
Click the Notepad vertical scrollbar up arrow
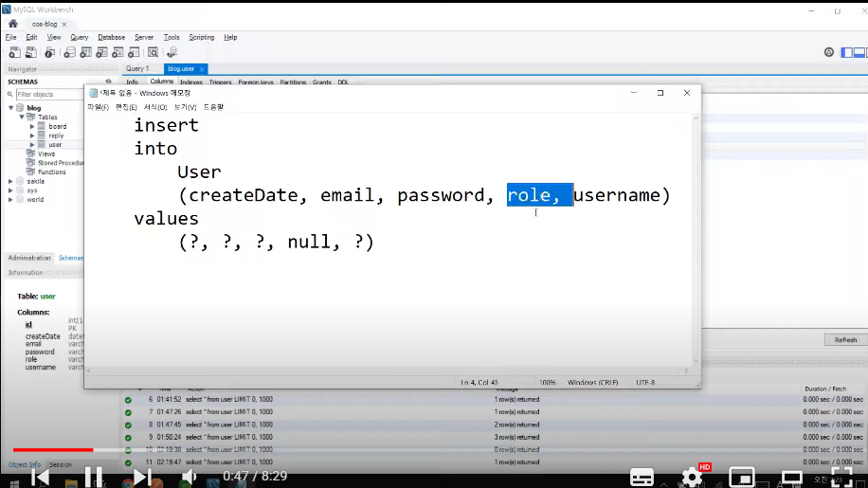(696, 117)
